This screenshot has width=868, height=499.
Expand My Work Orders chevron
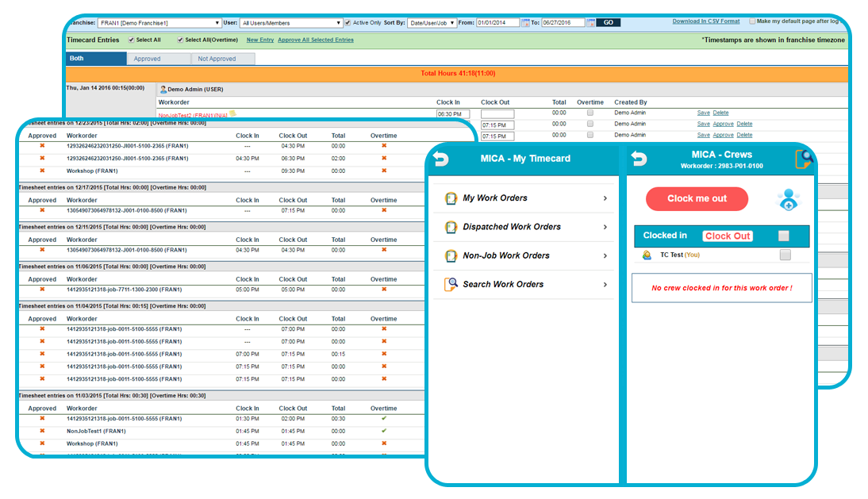tap(605, 198)
